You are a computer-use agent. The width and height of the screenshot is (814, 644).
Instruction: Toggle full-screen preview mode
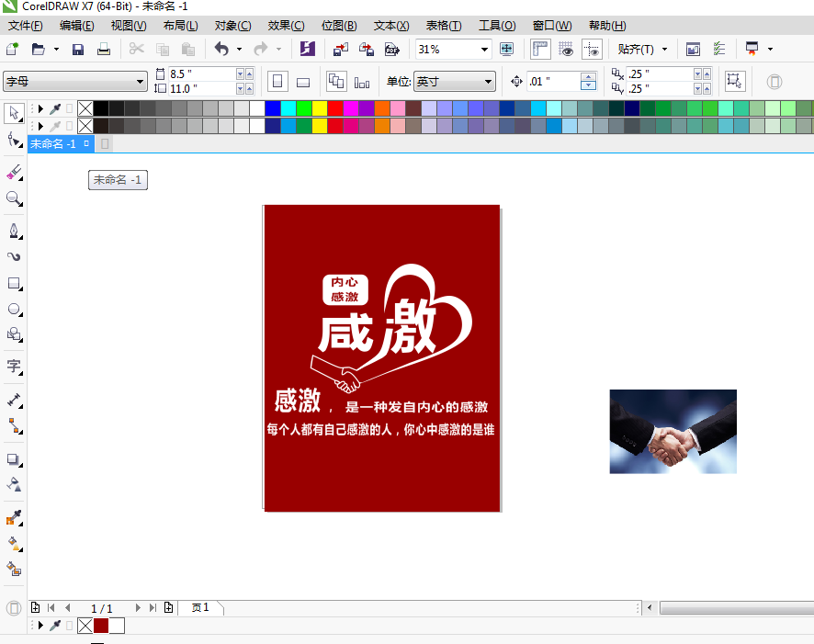[x=506, y=49]
